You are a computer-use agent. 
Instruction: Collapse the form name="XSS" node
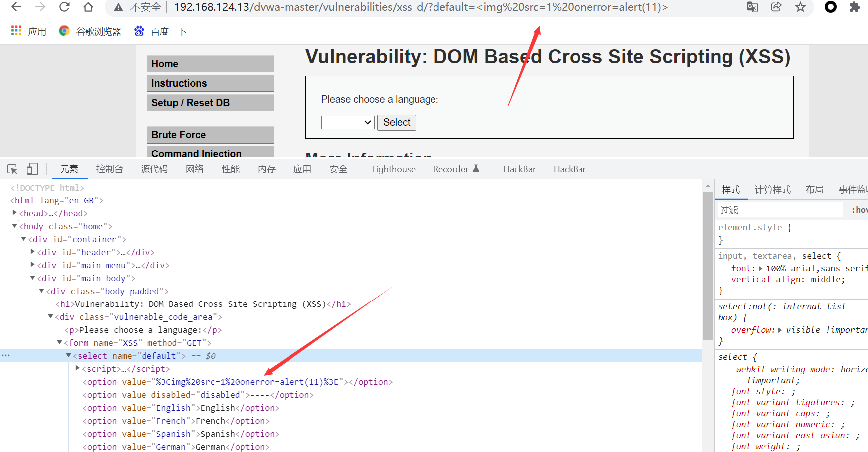click(x=59, y=342)
